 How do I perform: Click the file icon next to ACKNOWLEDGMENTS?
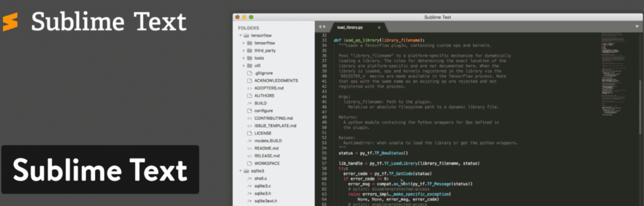[249, 80]
